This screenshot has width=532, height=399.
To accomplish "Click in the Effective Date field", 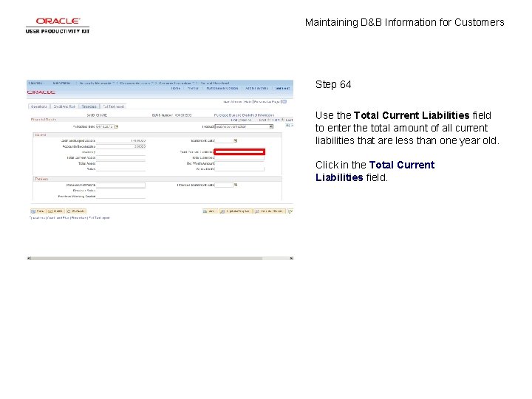I will click(x=104, y=126).
